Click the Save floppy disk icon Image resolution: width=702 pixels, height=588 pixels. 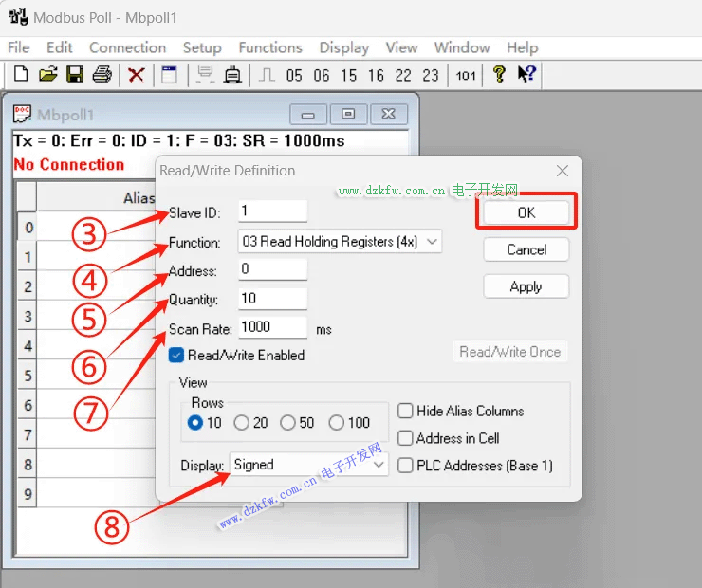(x=75, y=74)
